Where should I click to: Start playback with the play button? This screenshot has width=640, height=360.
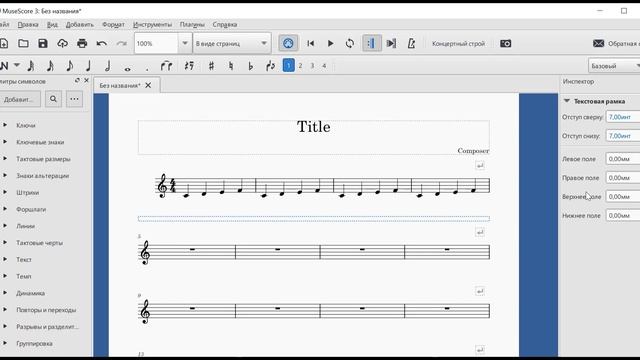tap(330, 43)
